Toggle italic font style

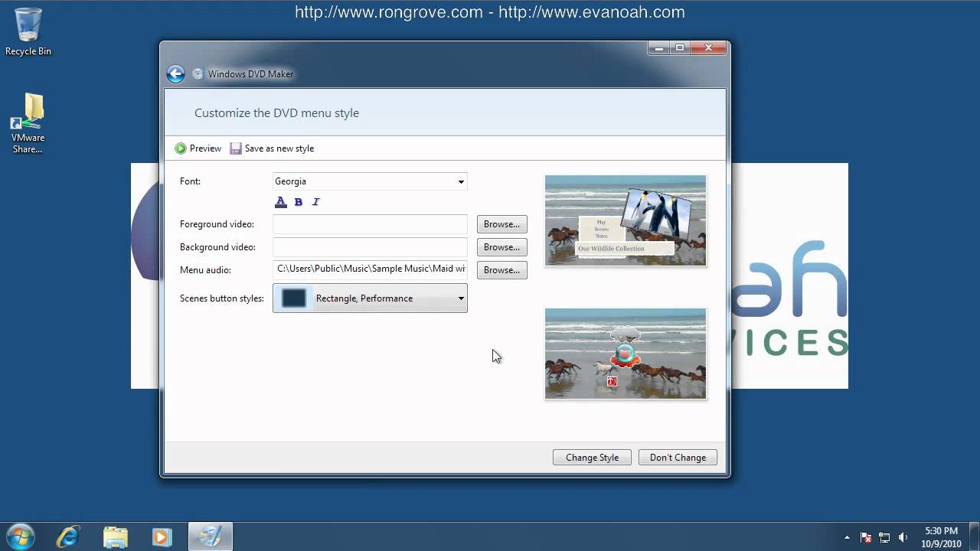click(315, 202)
